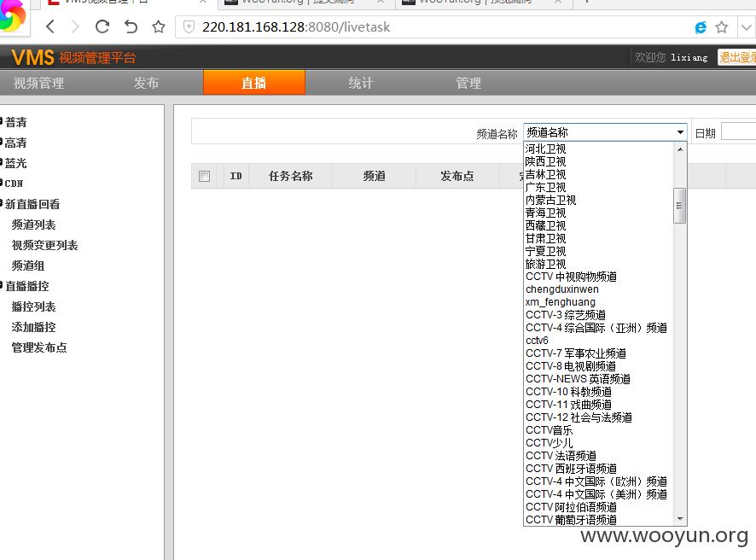The height and width of the screenshot is (560, 756).
Task: Open 视频变更列表 in the sidebar
Action: point(45,245)
